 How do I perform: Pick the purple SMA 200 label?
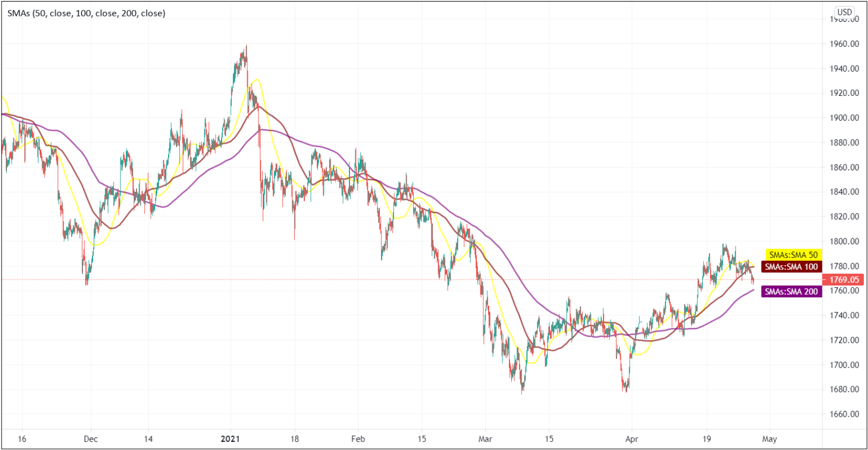click(791, 292)
